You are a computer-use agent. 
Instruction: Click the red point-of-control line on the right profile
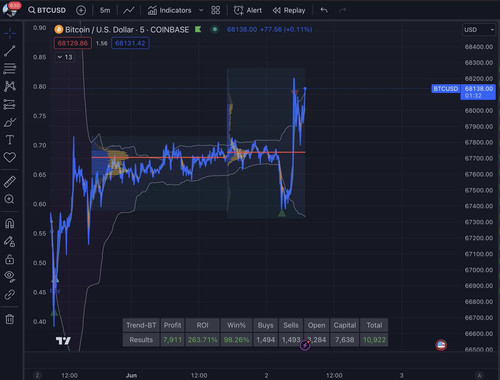pyautogui.click(x=266, y=152)
